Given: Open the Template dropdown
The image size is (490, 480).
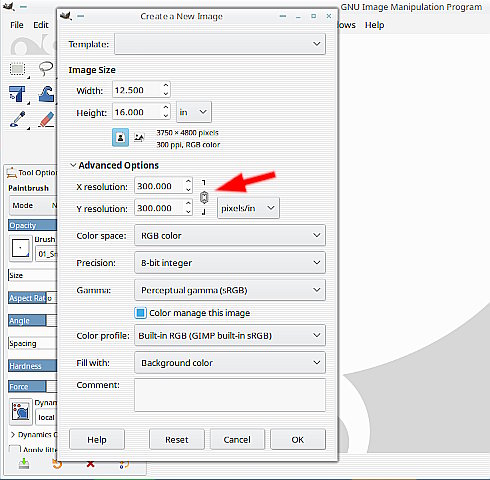Looking at the screenshot, I should 220,44.
